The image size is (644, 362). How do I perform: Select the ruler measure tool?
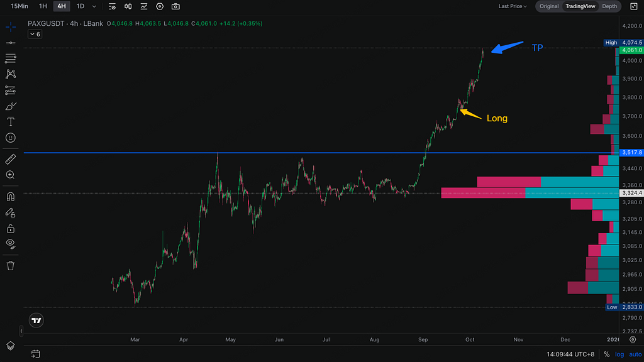tap(11, 159)
